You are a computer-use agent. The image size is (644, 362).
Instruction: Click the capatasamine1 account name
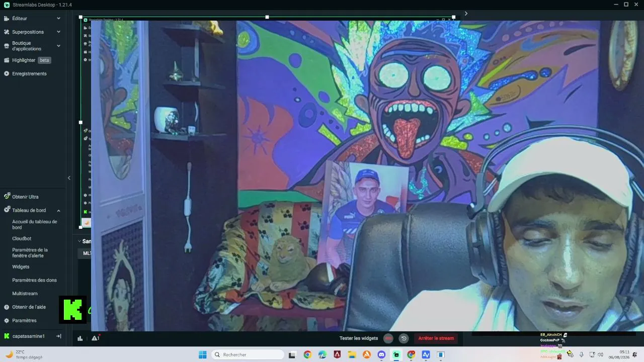[28, 336]
